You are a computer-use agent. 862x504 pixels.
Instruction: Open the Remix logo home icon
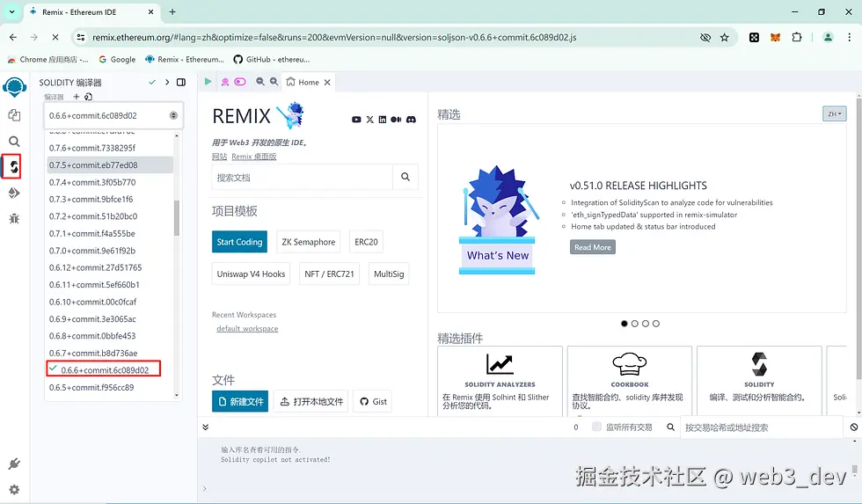[14, 87]
